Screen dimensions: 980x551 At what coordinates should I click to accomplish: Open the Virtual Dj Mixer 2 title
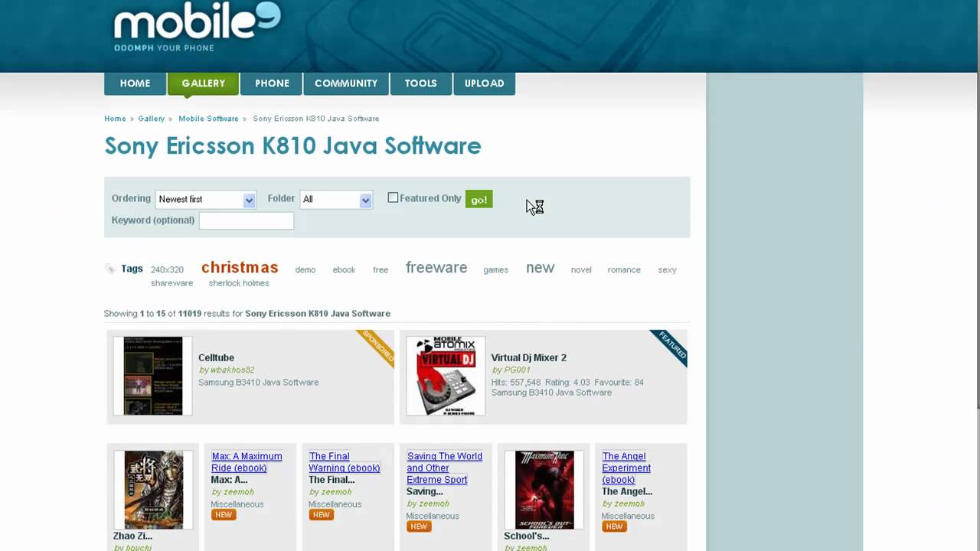(x=529, y=357)
